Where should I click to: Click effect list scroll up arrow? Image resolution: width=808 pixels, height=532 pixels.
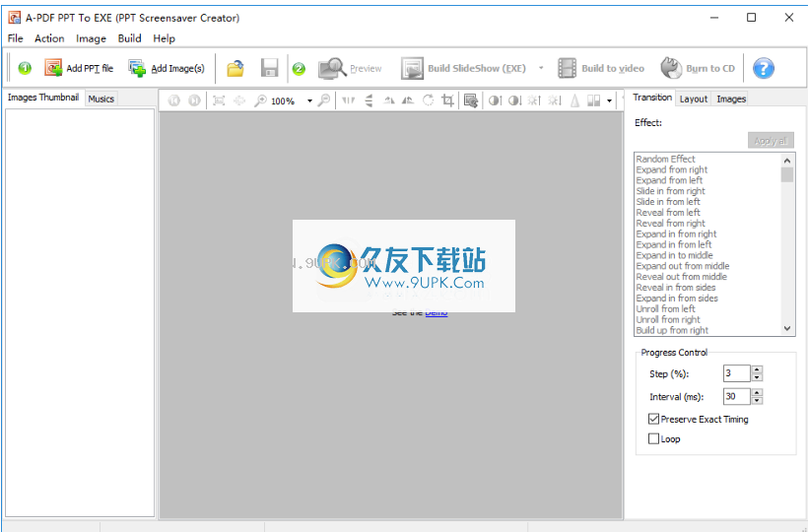787,161
